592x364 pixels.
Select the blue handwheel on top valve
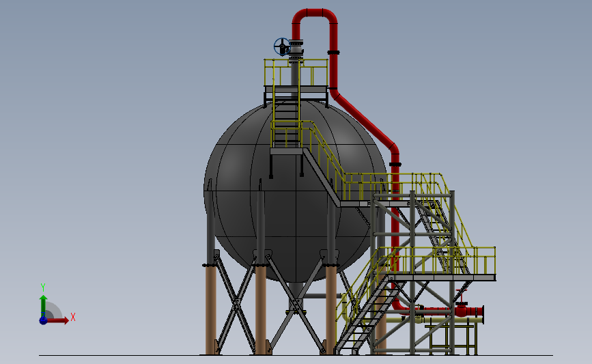tap(282, 46)
